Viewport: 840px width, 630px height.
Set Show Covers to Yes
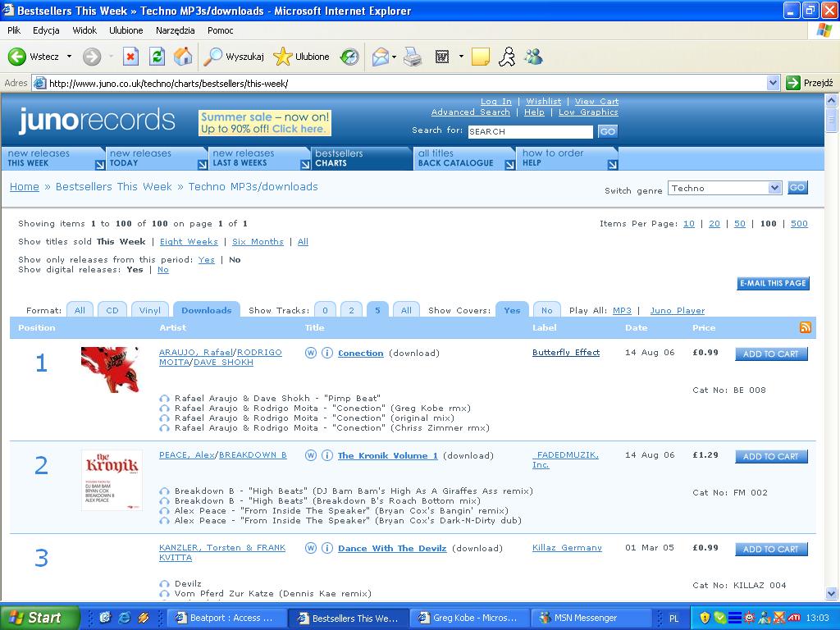[x=512, y=310]
